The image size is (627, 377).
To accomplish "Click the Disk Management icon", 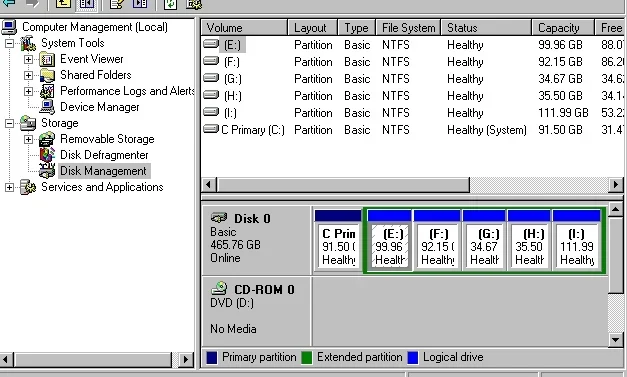I will [x=47, y=171].
